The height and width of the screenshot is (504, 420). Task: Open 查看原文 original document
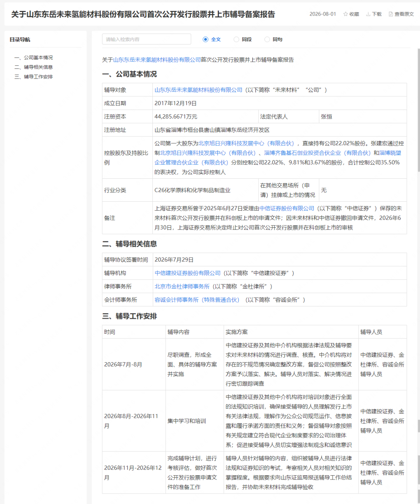401,14
